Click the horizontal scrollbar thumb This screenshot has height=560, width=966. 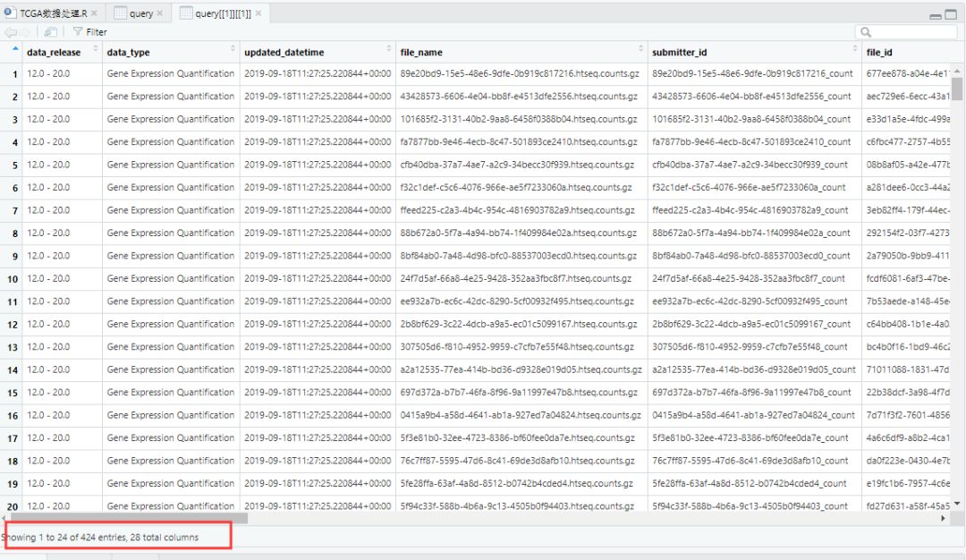pos(130,519)
